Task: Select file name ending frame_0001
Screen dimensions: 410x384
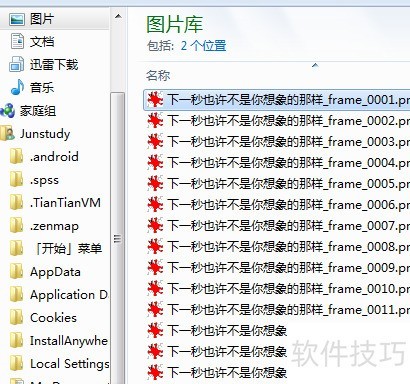Action: coord(288,100)
